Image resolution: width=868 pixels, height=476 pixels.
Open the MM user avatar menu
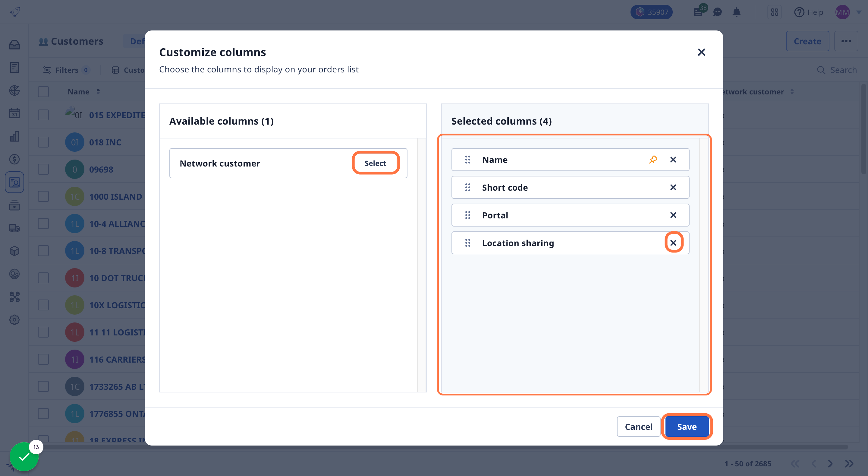[x=842, y=12]
